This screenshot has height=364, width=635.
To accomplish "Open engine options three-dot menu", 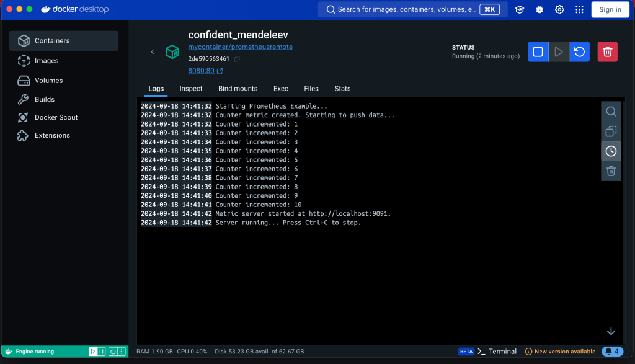I will point(122,352).
